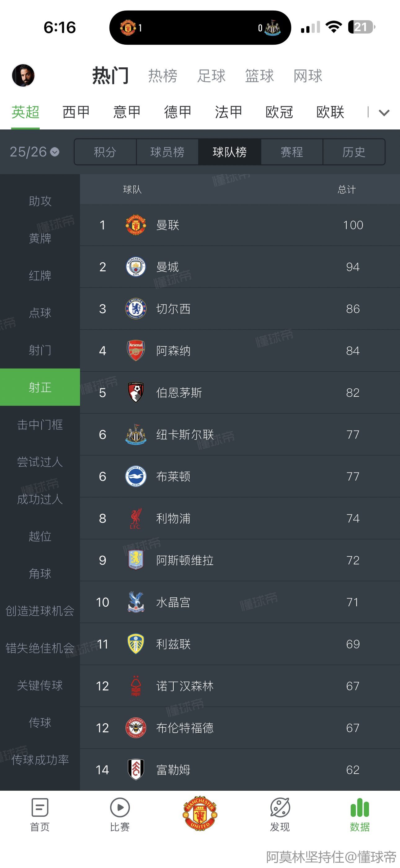Viewport: 400px width, 868px height.
Task: Tap the Liverpool crest icon
Action: pos(136,518)
